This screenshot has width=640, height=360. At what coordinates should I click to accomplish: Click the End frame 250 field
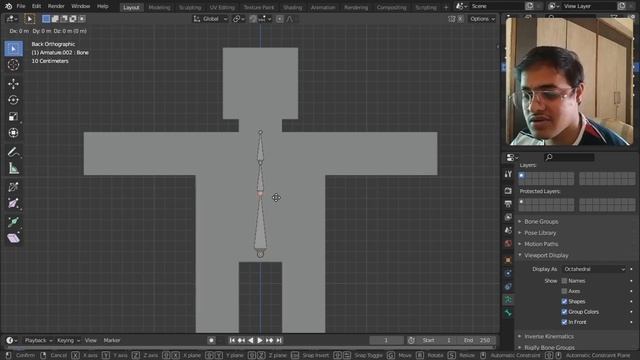click(x=477, y=340)
